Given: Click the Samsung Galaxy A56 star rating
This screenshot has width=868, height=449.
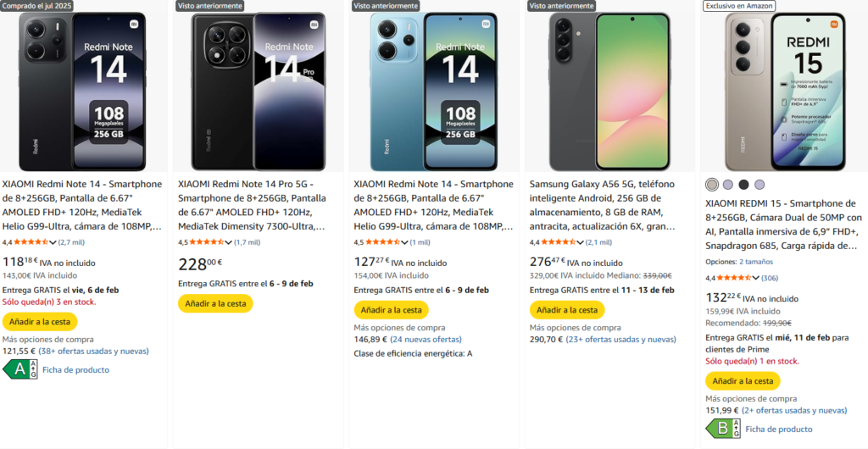Looking at the screenshot, I should (550, 242).
